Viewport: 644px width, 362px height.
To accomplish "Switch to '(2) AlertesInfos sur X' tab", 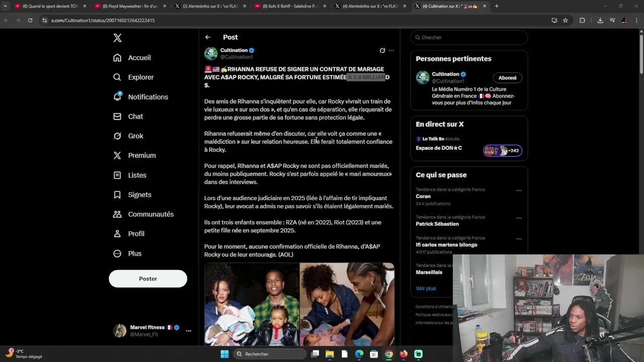I will [210, 6].
